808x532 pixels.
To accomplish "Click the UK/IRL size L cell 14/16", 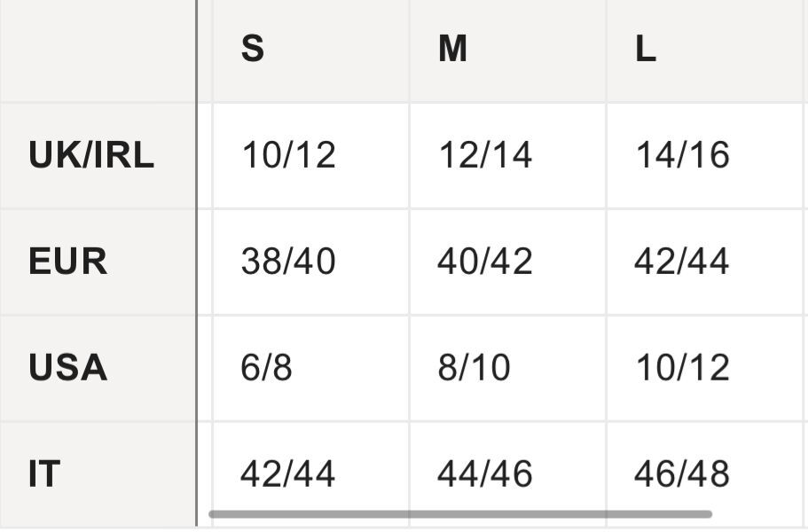I will click(x=682, y=155).
